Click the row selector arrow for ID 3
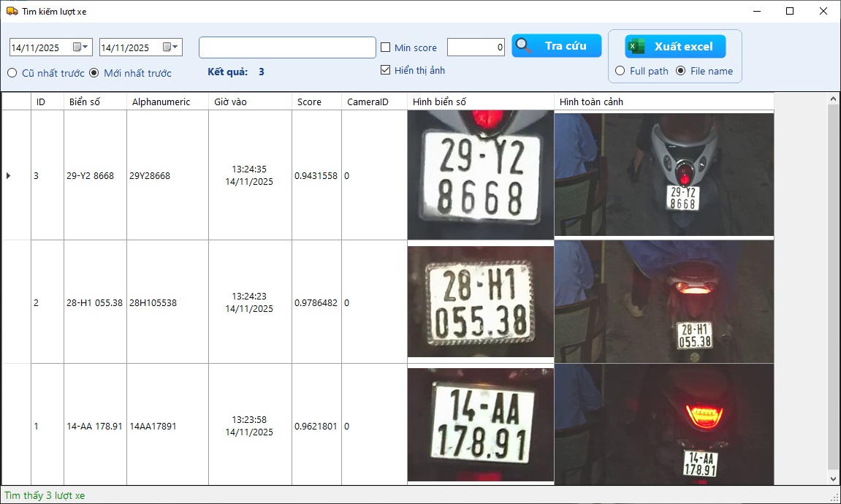Viewport: 841px width, 504px height. click(9, 175)
